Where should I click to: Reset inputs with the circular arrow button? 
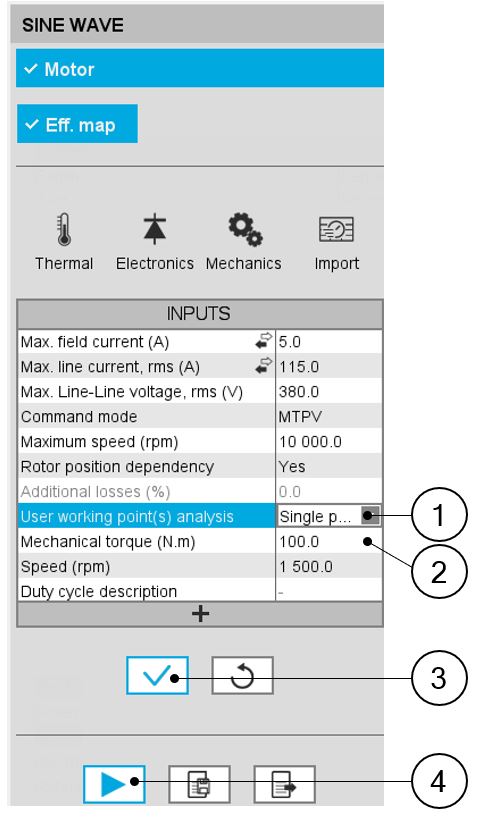(242, 675)
